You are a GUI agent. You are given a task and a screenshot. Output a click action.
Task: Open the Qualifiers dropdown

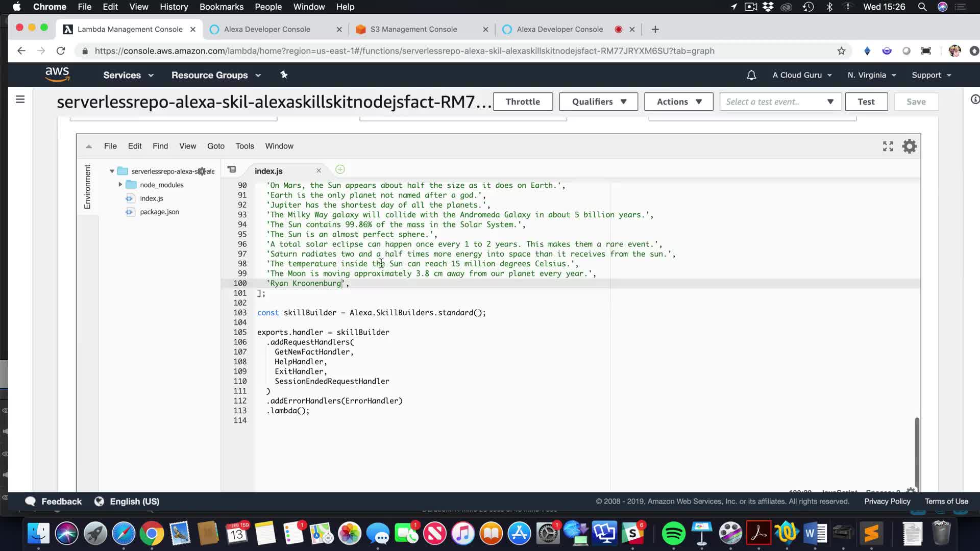[598, 102]
